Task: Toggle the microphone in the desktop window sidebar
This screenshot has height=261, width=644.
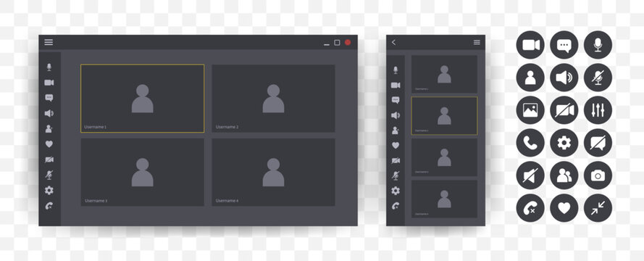Action: [x=49, y=67]
